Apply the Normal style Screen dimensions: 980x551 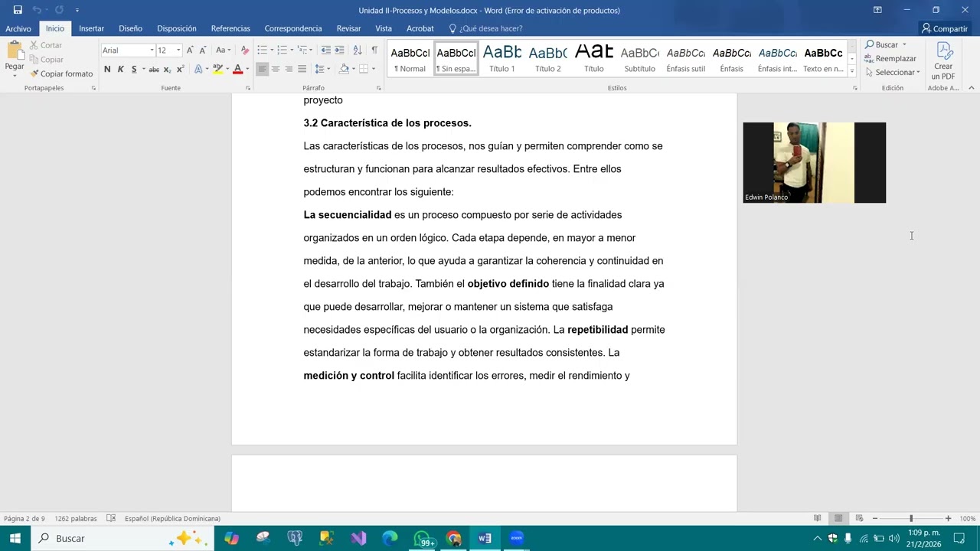pyautogui.click(x=410, y=58)
